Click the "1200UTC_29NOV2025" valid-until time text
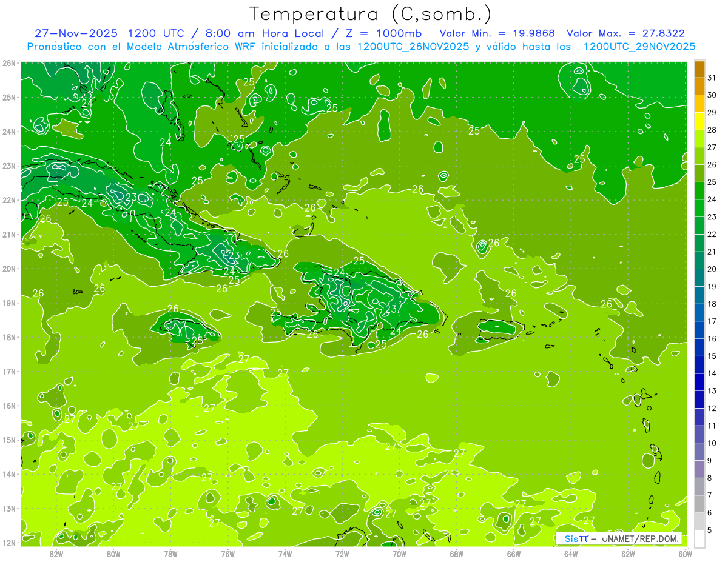728x562 pixels. click(639, 47)
